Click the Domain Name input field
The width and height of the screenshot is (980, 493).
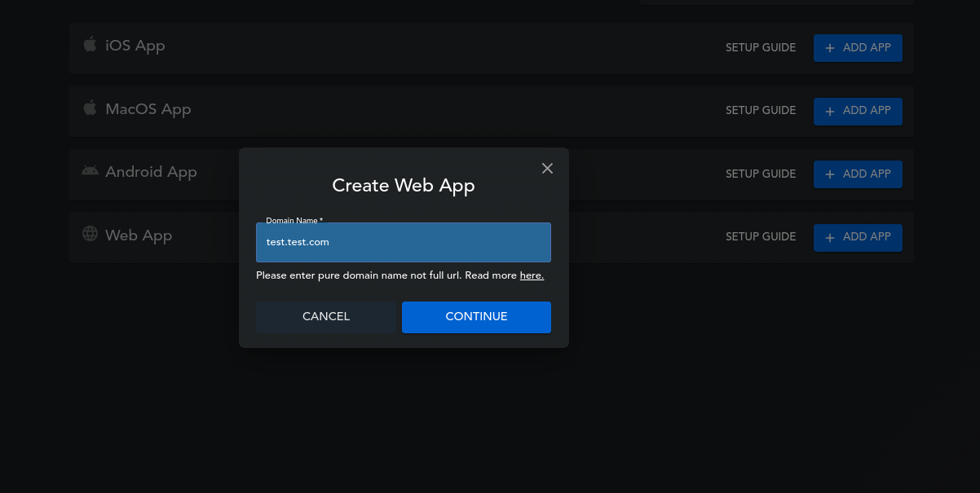404,242
